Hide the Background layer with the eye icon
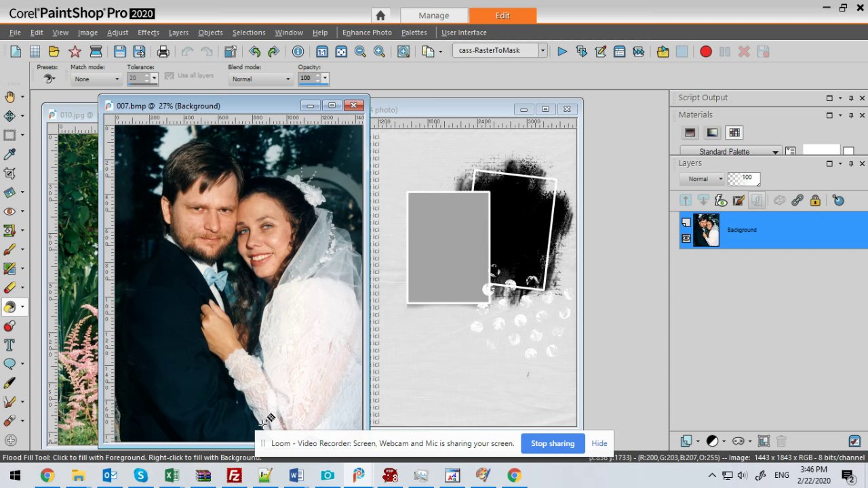Viewport: 868px width, 488px height. 686,238
